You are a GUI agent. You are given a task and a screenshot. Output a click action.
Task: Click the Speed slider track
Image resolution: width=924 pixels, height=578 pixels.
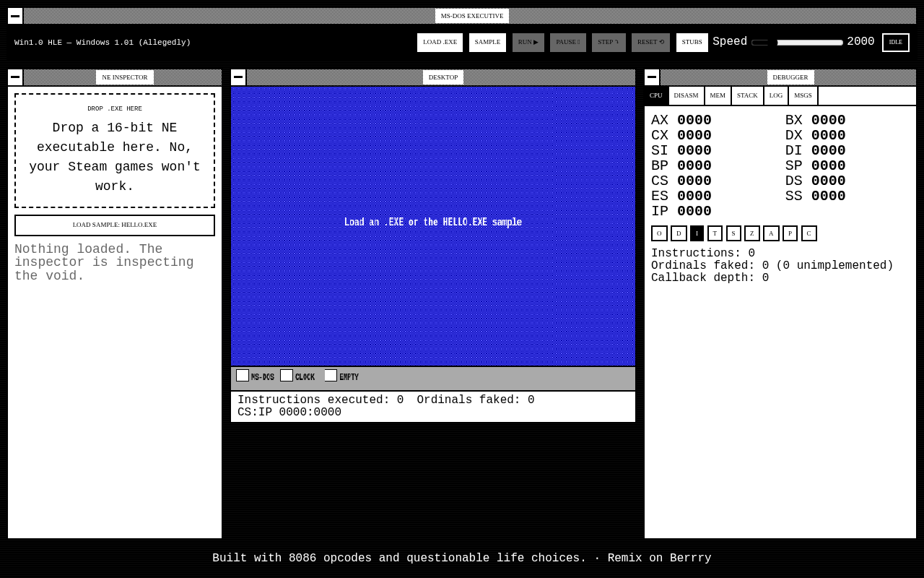798,43
